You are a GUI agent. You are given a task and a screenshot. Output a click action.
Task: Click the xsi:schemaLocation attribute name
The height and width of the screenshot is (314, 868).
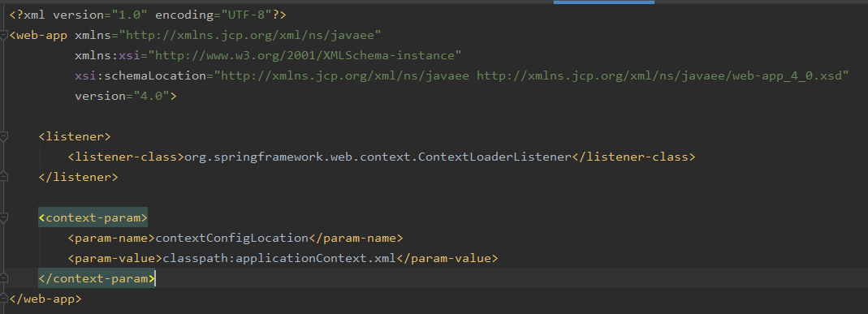(x=140, y=75)
